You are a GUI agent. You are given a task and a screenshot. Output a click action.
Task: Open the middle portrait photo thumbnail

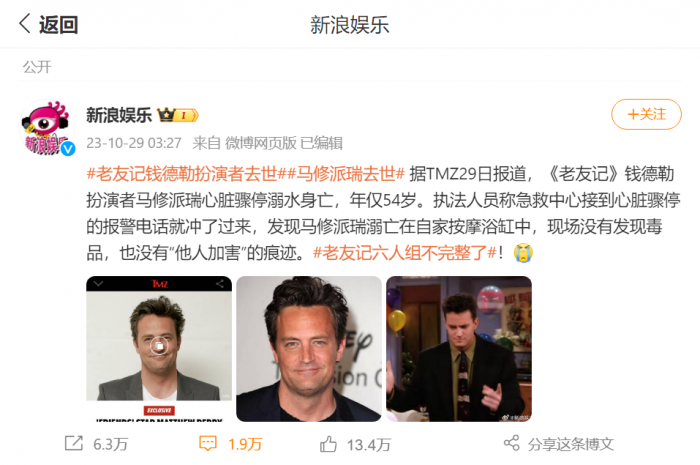(x=308, y=349)
